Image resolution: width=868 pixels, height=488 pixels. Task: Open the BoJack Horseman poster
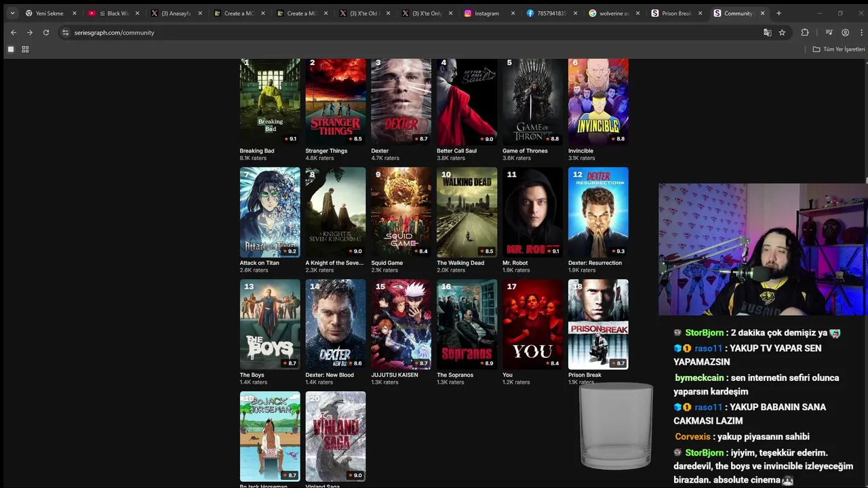[270, 436]
